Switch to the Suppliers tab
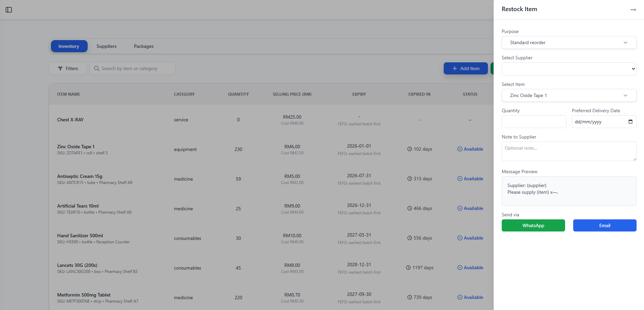This screenshot has width=644, height=310. click(106, 46)
